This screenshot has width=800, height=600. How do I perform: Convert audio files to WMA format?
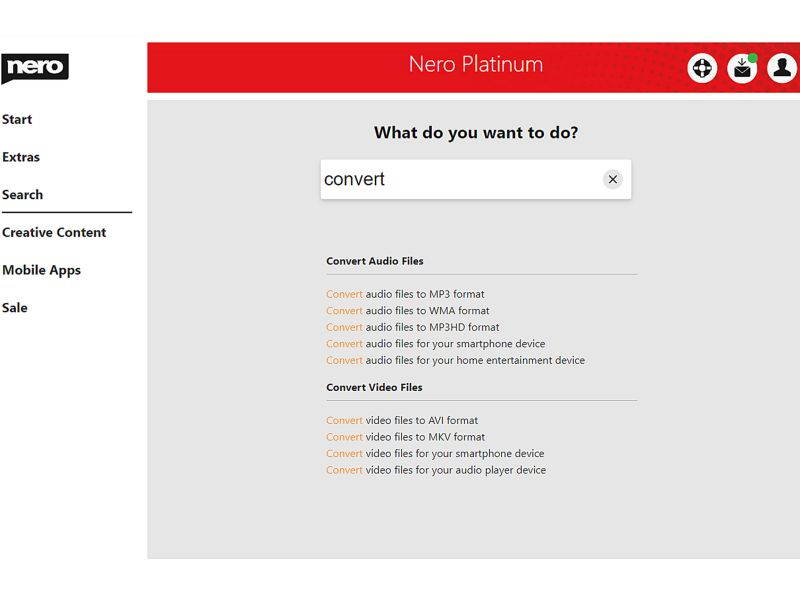click(x=408, y=311)
